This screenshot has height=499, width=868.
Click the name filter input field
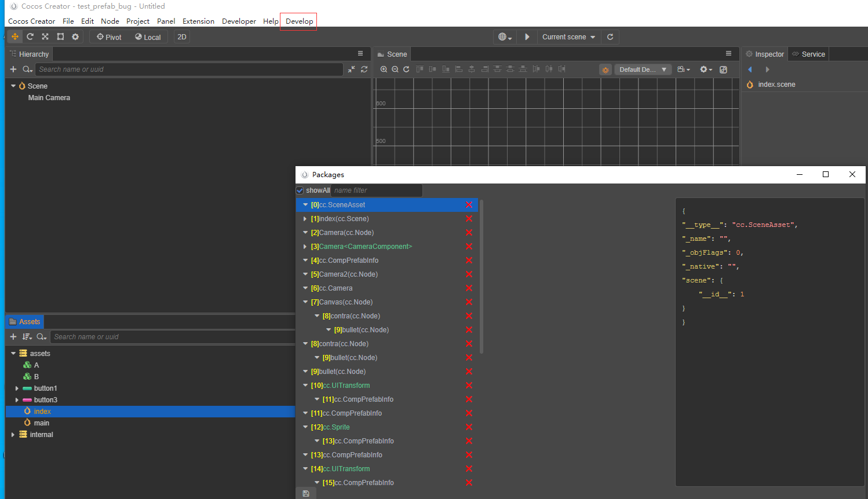[x=377, y=190]
